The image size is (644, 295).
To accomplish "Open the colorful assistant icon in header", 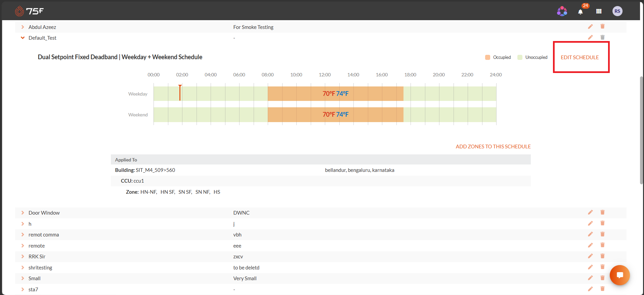I will click(562, 11).
